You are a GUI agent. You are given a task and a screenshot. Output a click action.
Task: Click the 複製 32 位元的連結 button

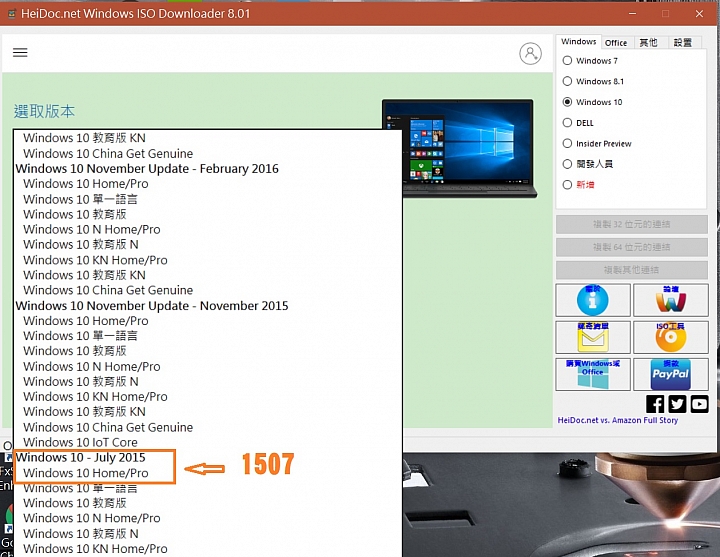pos(631,224)
